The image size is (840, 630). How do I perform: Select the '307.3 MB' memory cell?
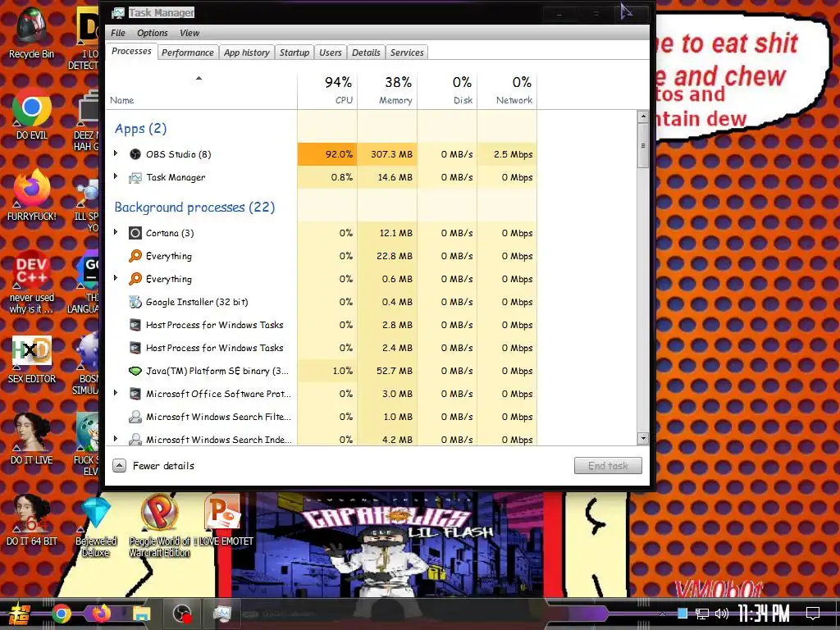(x=387, y=154)
